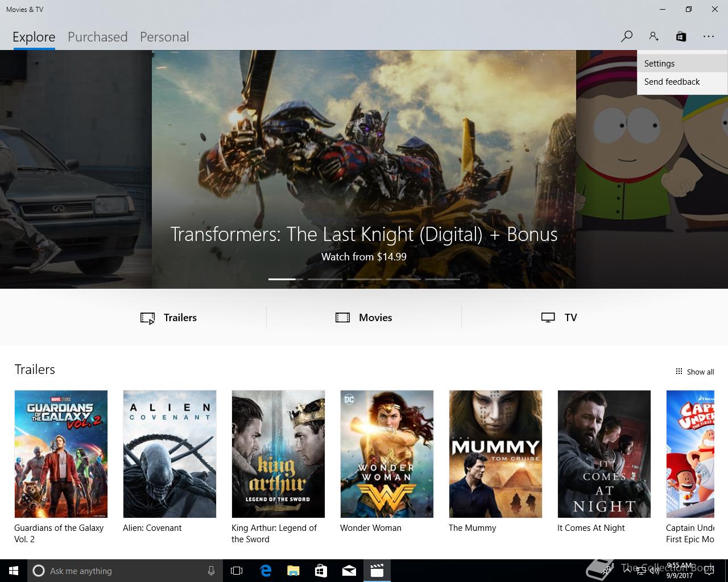Click the Movies & TV taskbar icon
This screenshot has height=582, width=728.
click(377, 571)
